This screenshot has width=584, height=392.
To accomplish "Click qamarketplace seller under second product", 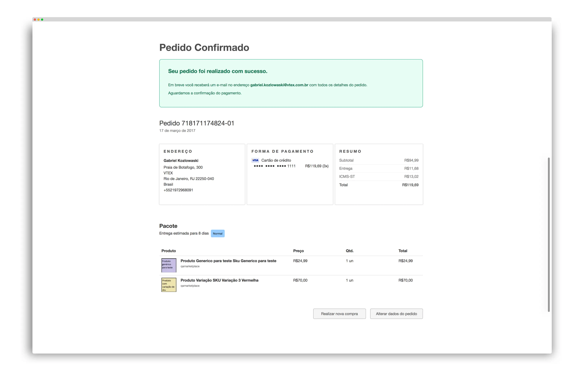I will [190, 286].
